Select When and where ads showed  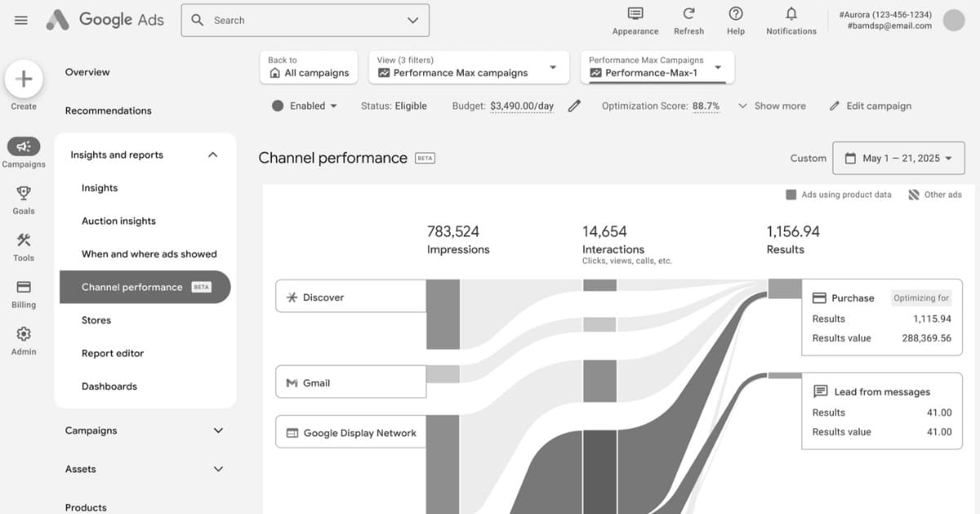[149, 255]
